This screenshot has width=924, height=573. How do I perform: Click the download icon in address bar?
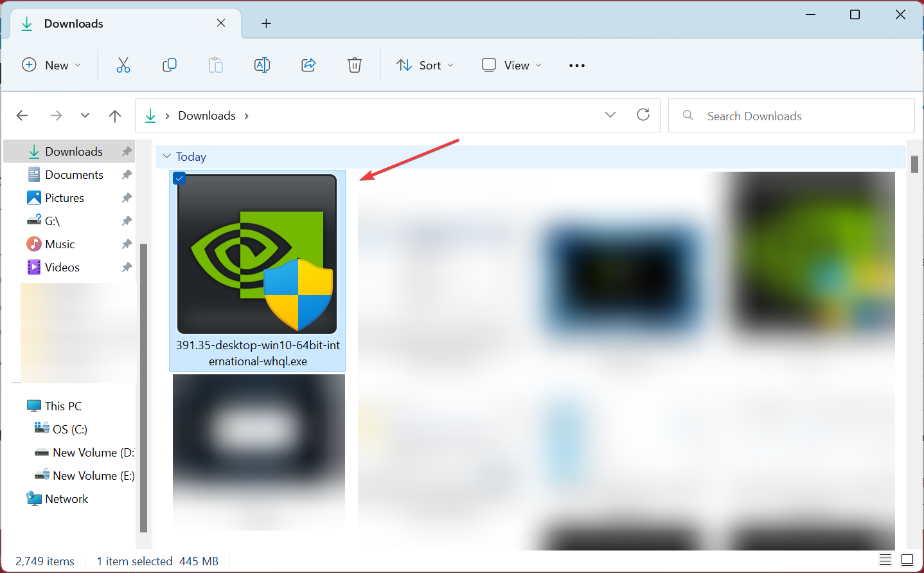(150, 116)
